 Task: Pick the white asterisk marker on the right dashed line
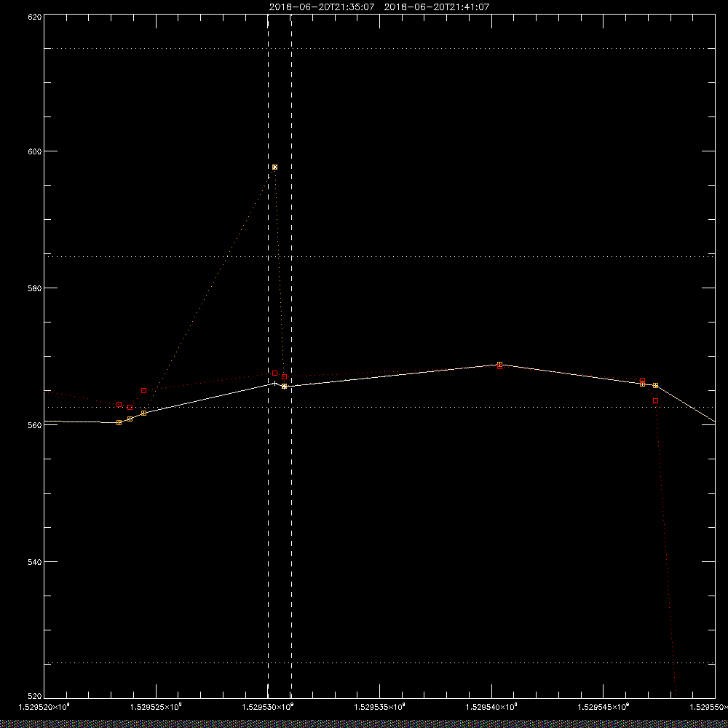coord(284,387)
